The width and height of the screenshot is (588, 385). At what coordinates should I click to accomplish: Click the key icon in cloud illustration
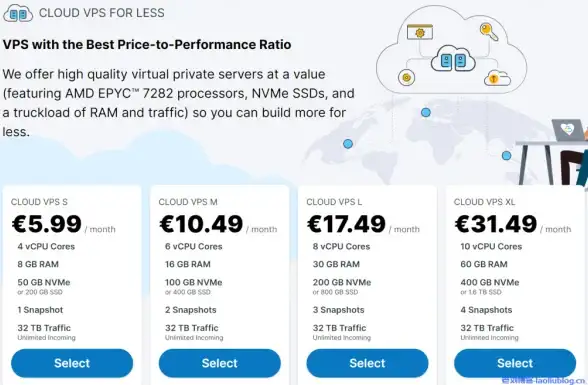tap(489, 31)
